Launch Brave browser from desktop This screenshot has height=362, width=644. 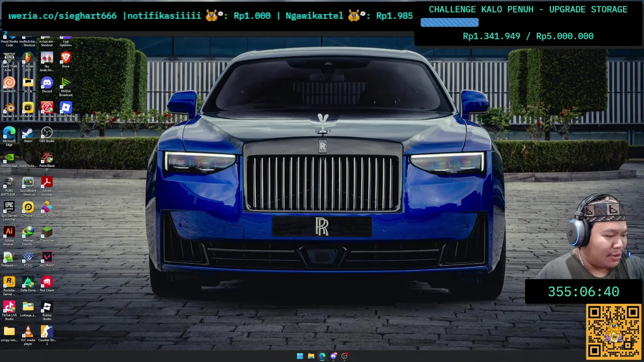[x=65, y=60]
